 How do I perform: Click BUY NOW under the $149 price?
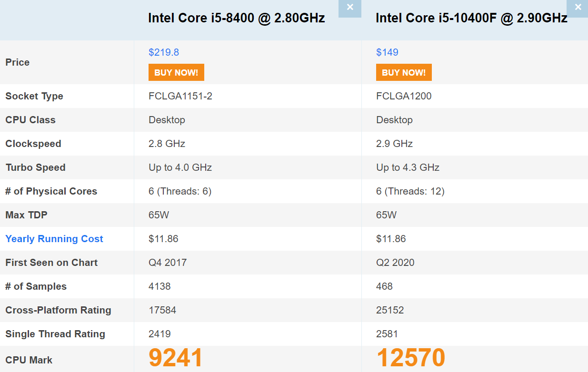pyautogui.click(x=404, y=72)
